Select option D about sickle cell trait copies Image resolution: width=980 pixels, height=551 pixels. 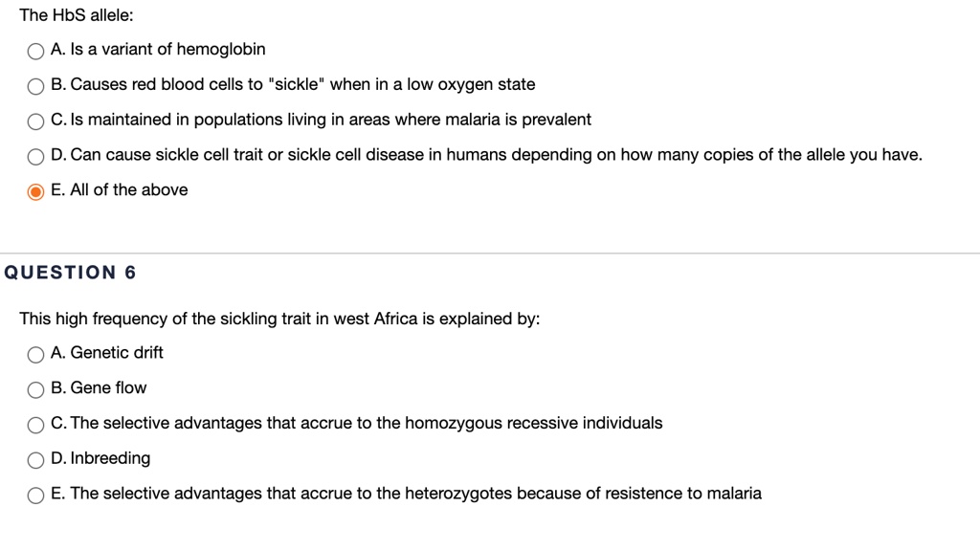tap(35, 156)
